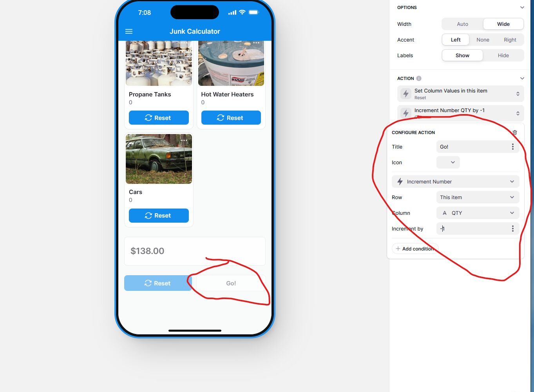Open the Column dropdown showing QTY

click(x=478, y=213)
